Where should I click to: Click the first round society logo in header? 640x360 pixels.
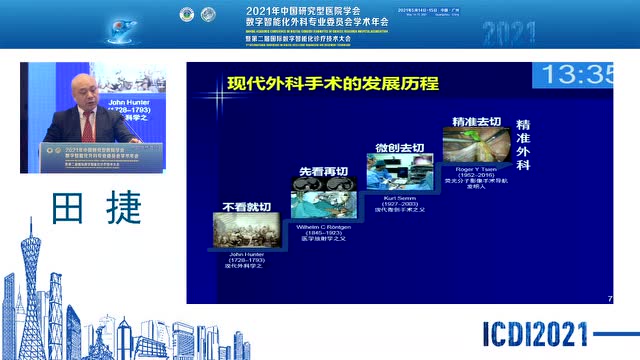tap(187, 15)
